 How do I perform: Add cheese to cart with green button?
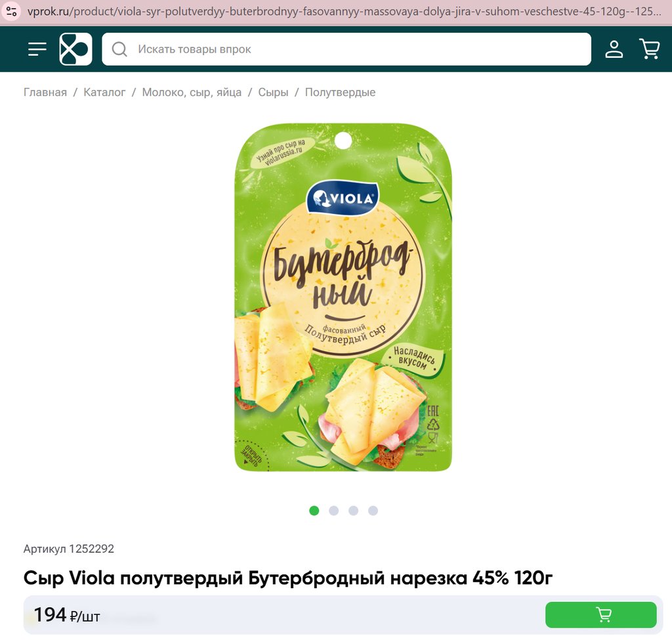601,614
